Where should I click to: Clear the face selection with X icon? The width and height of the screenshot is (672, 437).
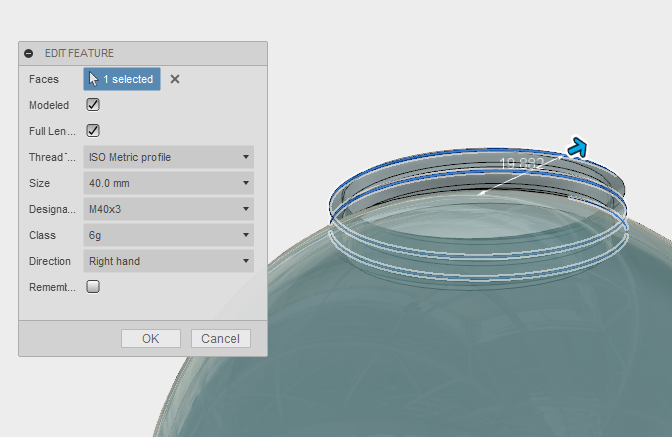[175, 79]
